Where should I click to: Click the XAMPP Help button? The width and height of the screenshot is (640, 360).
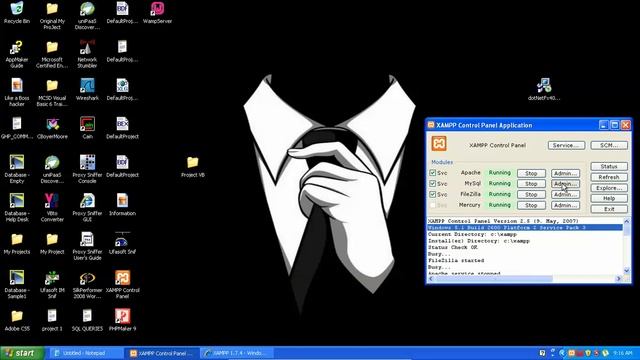(x=609, y=198)
